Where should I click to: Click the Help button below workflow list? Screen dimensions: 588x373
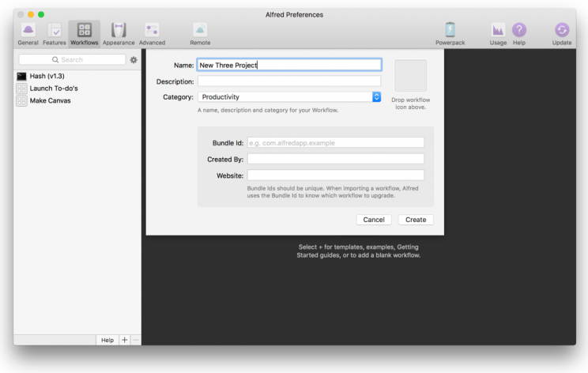pos(107,340)
